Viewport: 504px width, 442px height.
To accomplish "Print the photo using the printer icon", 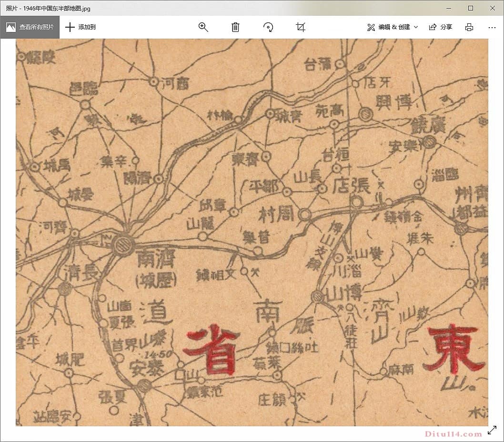I will coord(469,27).
